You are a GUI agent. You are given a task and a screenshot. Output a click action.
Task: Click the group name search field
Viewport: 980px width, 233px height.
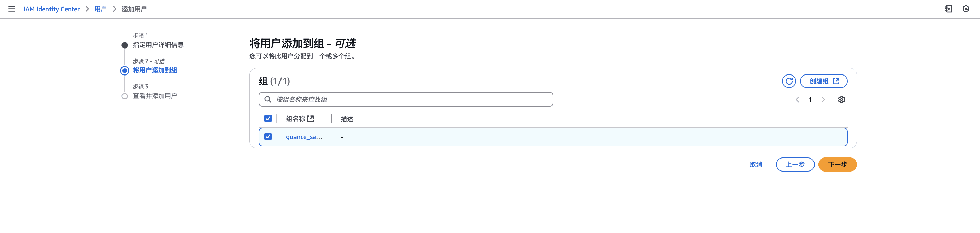405,99
